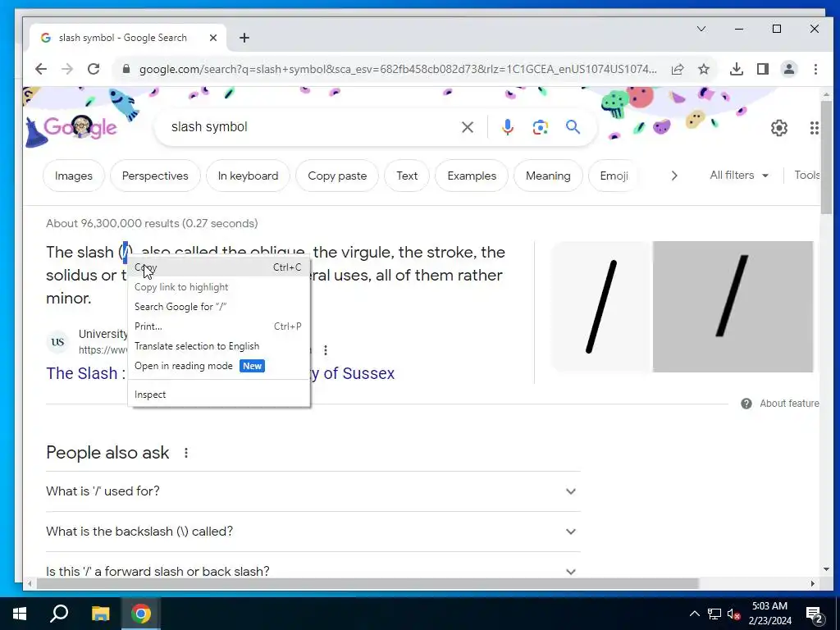
Task: Open the Tools options
Action: (x=806, y=176)
